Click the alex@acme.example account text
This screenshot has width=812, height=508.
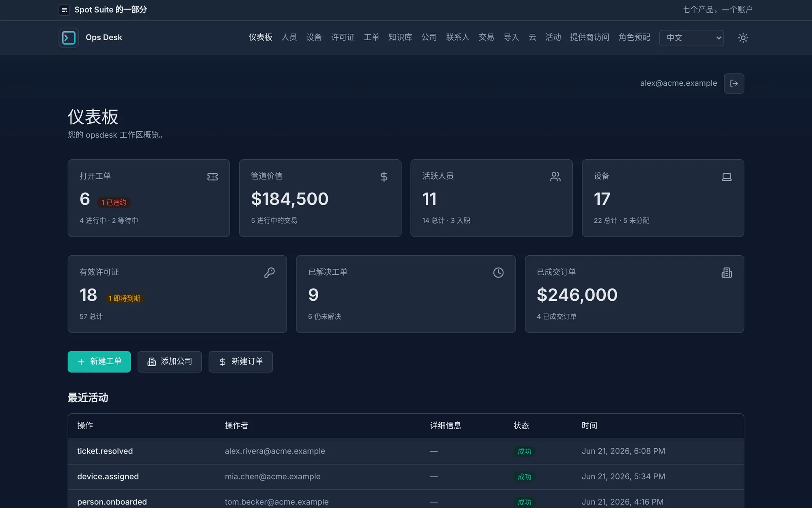[678, 83]
